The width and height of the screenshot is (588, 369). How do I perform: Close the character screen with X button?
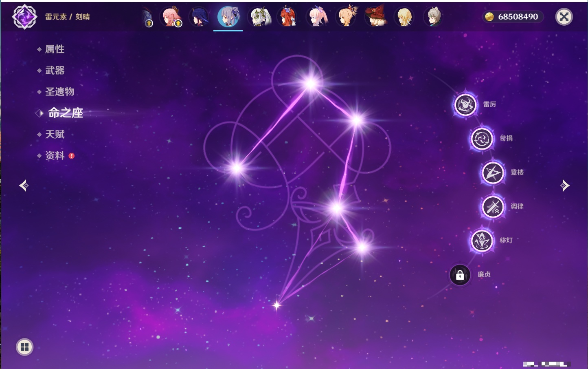pos(564,17)
